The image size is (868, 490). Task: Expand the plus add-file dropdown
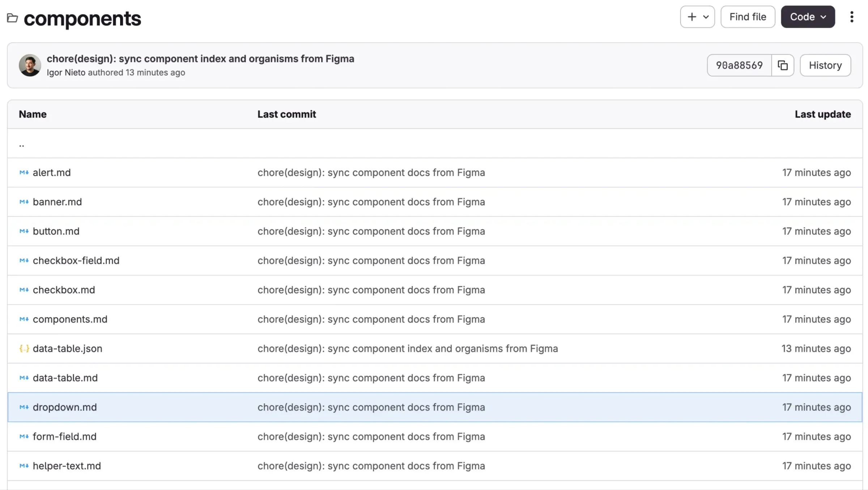tap(697, 17)
